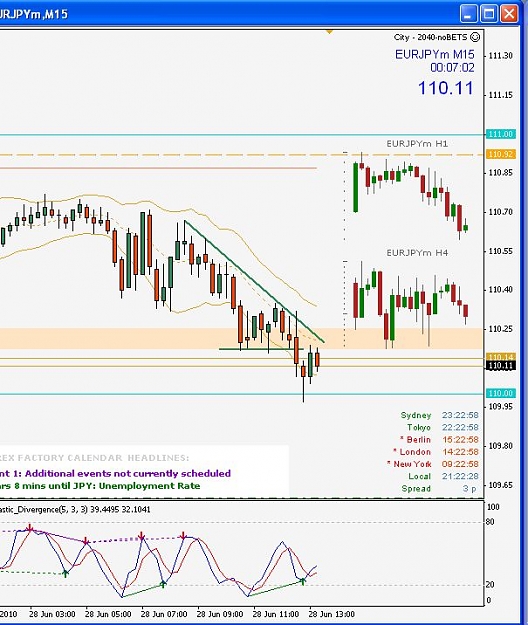The height and width of the screenshot is (625, 528).
Task: Click the 28 Jun 13:00 time axis label
Action: [x=332, y=614]
